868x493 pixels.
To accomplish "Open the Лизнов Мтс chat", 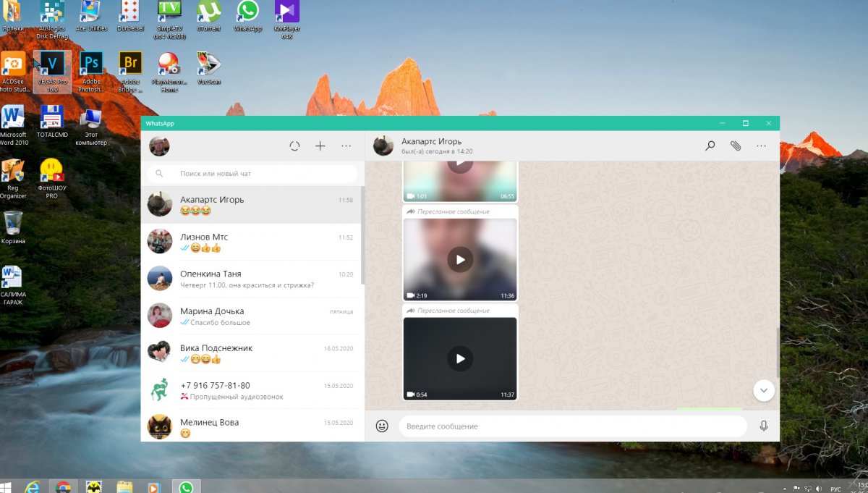I will point(252,242).
